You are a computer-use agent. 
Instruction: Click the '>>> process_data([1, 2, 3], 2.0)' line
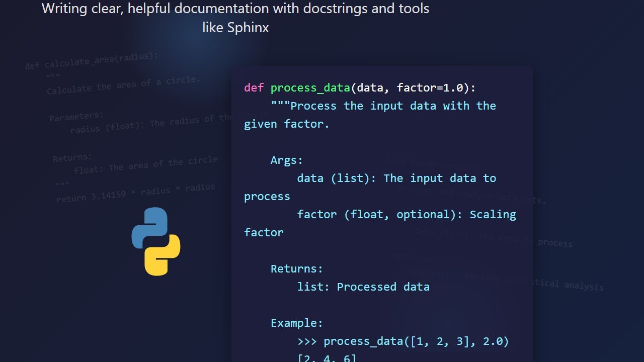coord(403,342)
